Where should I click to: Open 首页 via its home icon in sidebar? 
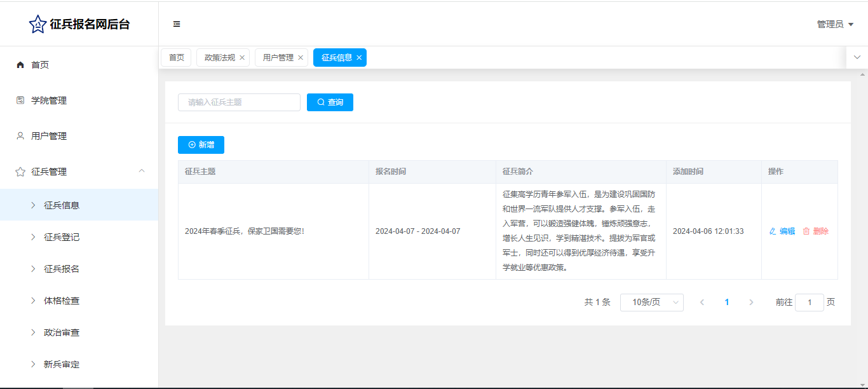tap(20, 65)
